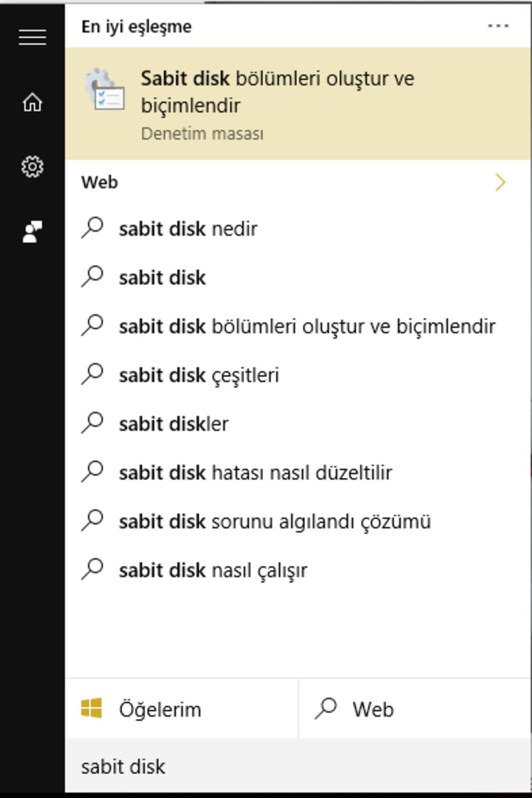Open the hamburger menu in the sidebar
The image size is (532, 798).
click(32, 38)
